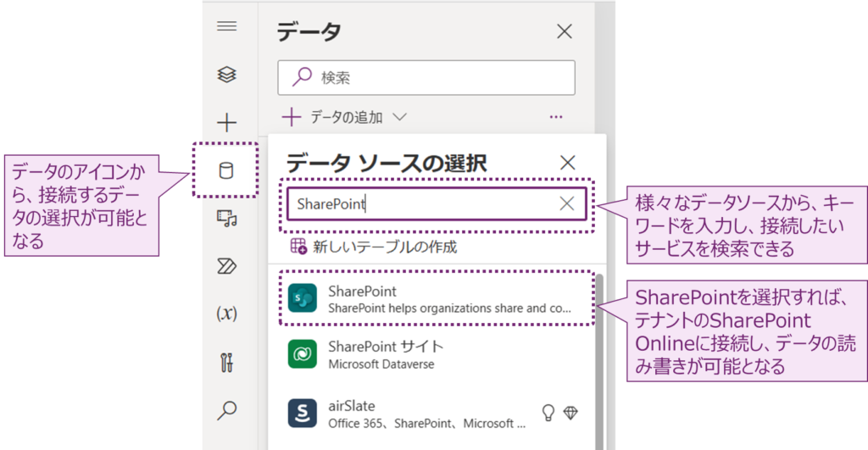Click the data source list scrollbar
The image size is (868, 450).
(x=599, y=362)
